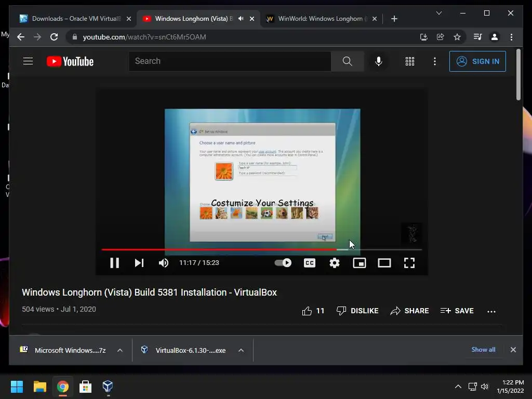Open VirtualBox from the taskbar
The width and height of the screenshot is (532, 399).
point(108,387)
